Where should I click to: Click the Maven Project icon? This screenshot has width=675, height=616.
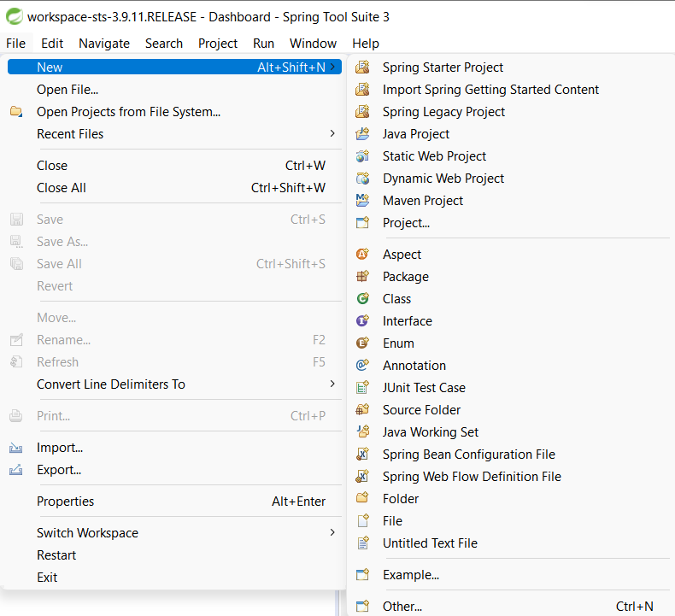tap(362, 201)
